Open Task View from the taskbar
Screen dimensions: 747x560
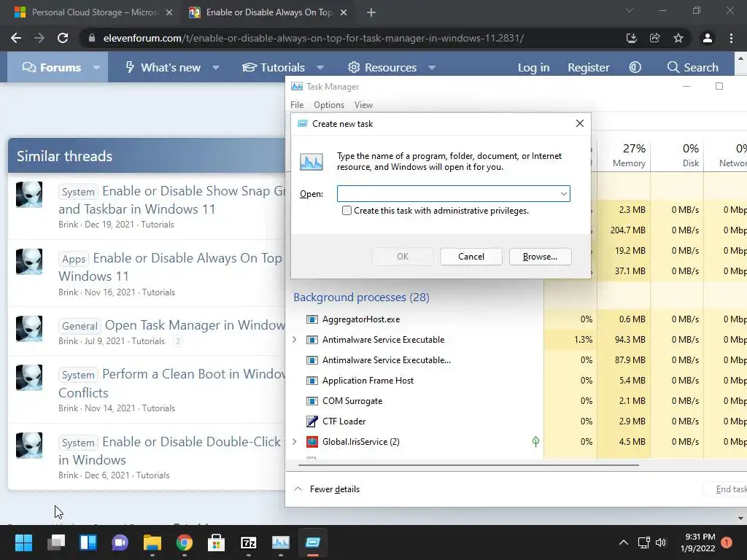coord(56,542)
